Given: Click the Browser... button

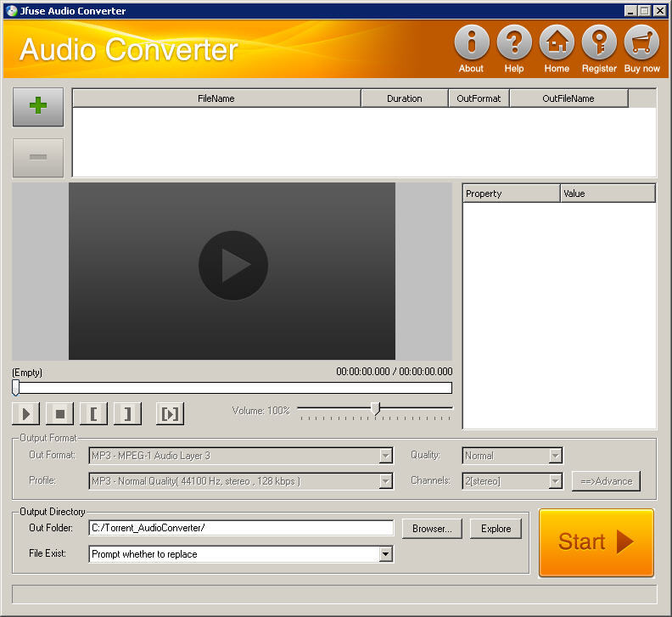Looking at the screenshot, I should (x=432, y=529).
